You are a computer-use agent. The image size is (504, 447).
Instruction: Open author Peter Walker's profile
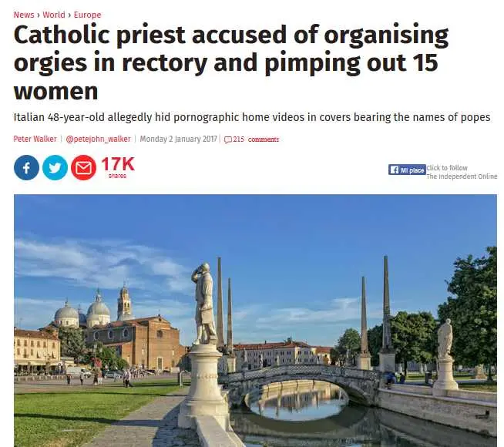(x=35, y=139)
